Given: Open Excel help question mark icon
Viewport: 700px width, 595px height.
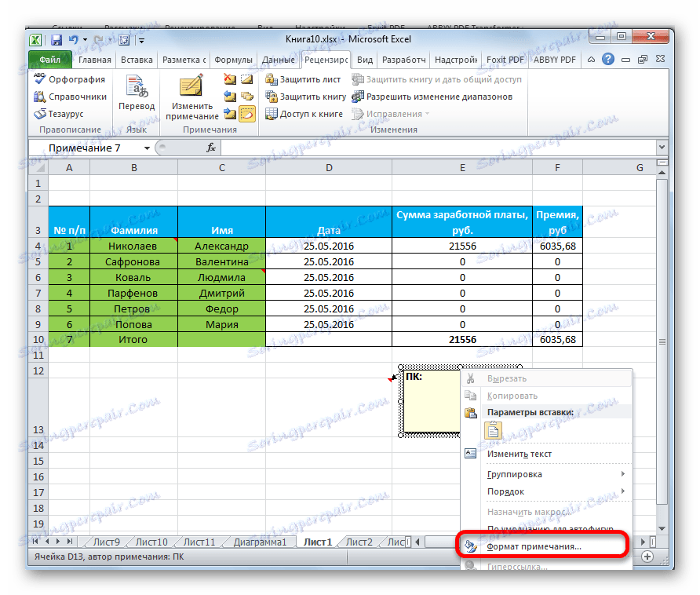Looking at the screenshot, I should pos(607,59).
